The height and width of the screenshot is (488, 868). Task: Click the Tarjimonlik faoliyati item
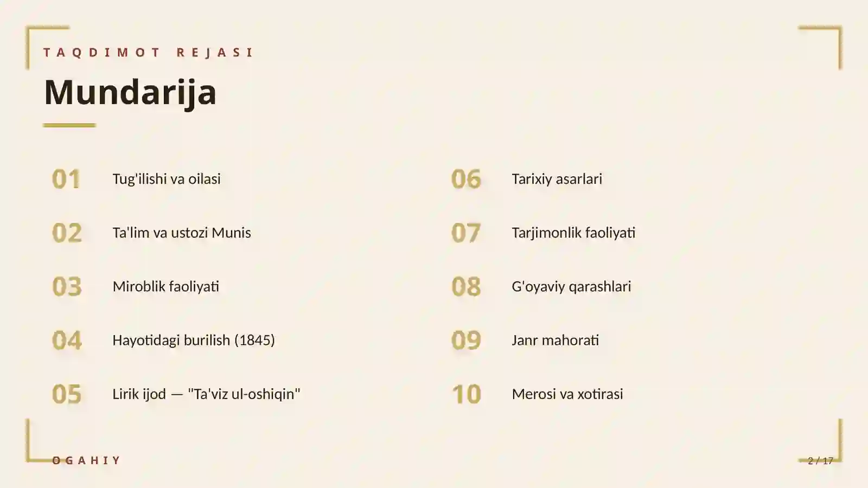click(x=573, y=233)
